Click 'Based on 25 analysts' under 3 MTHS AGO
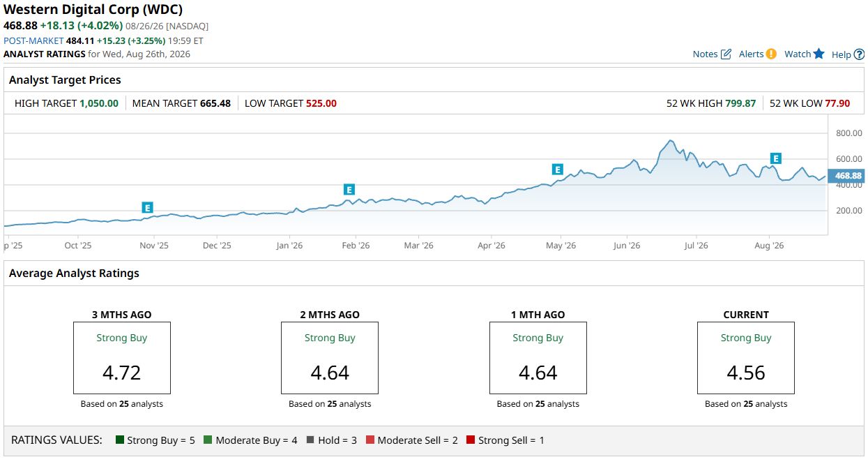Viewport: 868px width, 464px height. [x=122, y=404]
